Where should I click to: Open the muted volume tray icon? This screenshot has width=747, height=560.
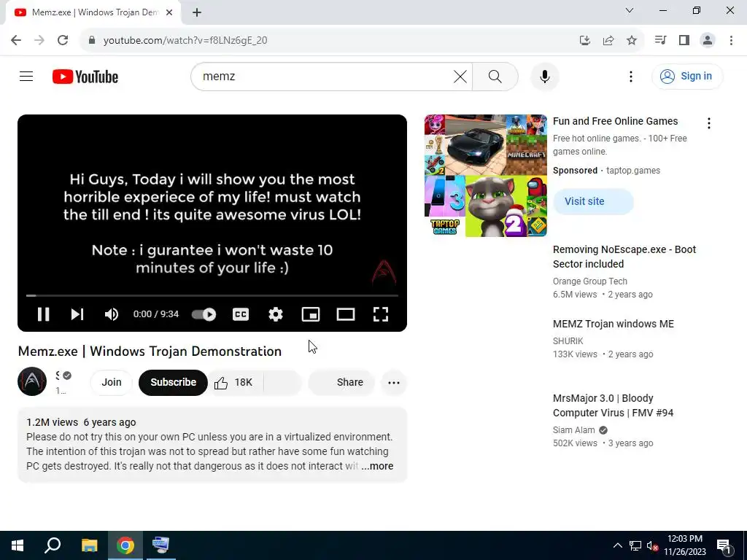(652, 545)
